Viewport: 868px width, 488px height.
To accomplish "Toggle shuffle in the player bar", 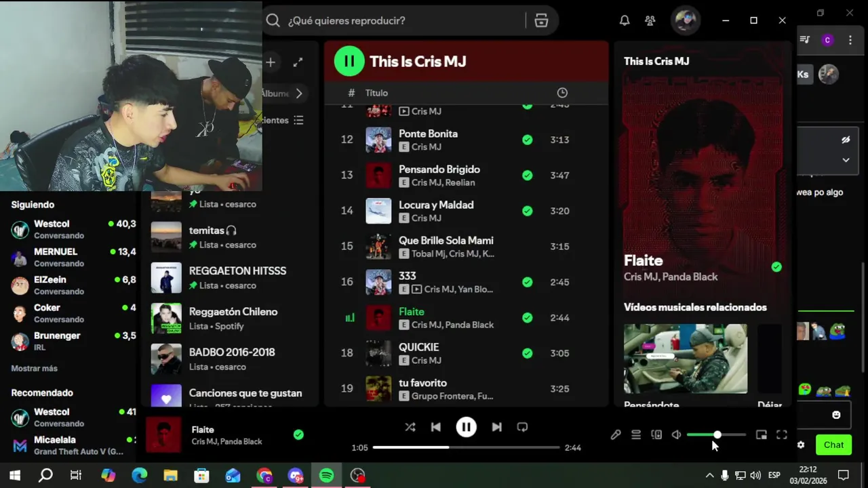I will click(x=410, y=427).
